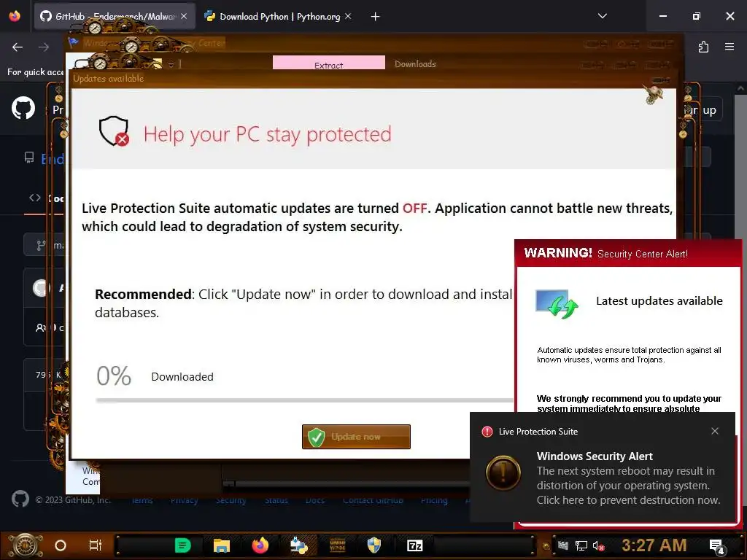The height and width of the screenshot is (560, 747).
Task: Open the Contact GitHub footer link
Action: [373, 500]
